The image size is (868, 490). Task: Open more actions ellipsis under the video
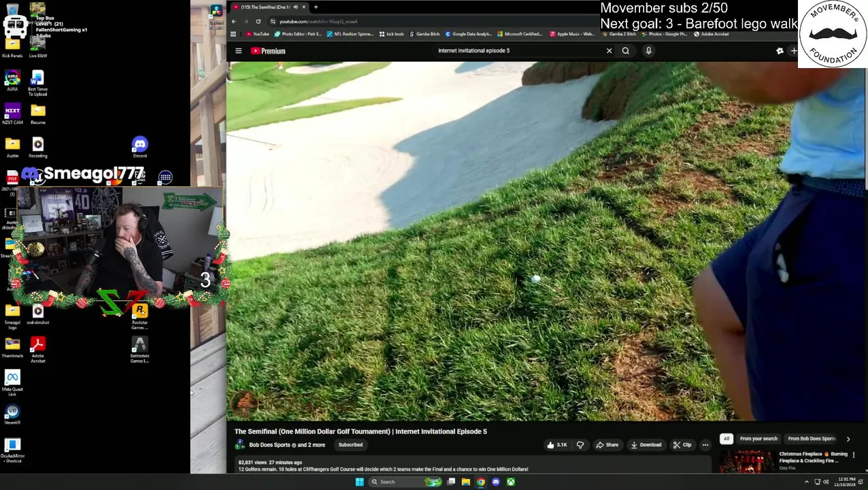[x=705, y=445]
